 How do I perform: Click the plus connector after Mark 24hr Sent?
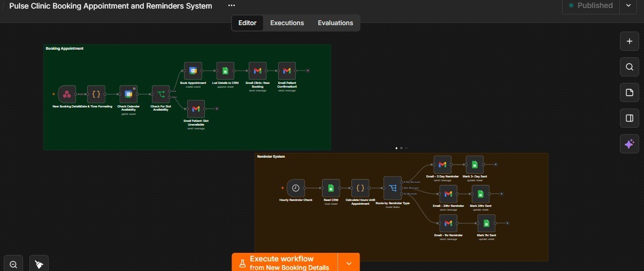point(501,193)
